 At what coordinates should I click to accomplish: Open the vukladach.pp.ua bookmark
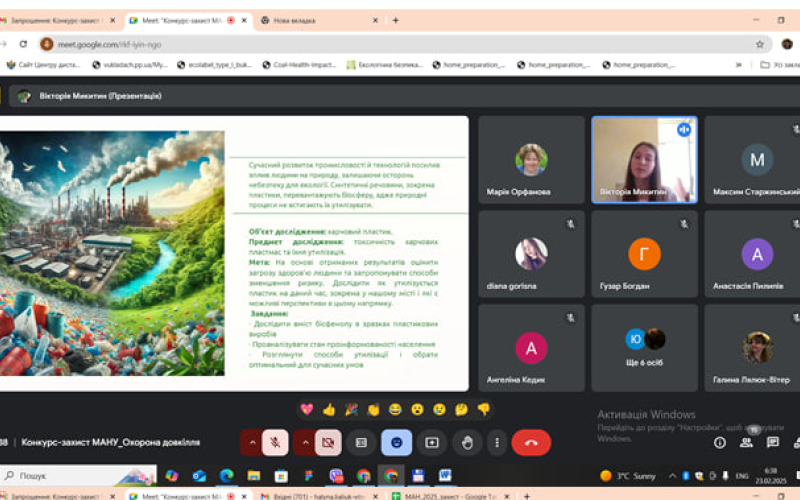[x=130, y=65]
